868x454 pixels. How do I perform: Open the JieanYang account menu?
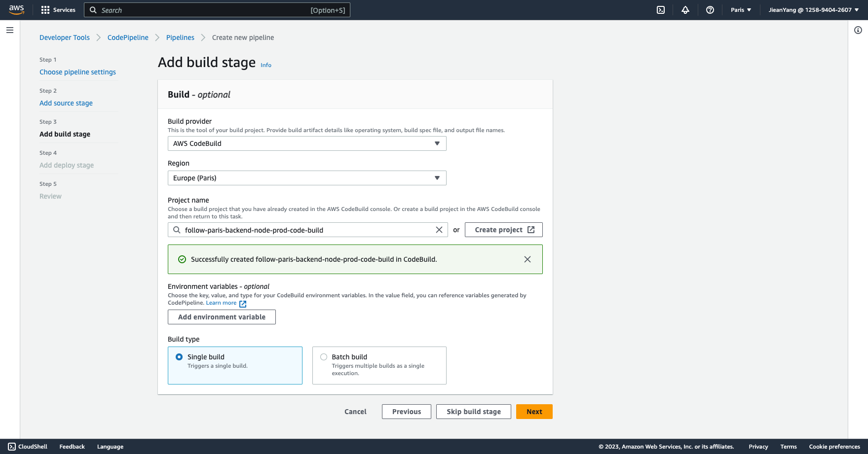click(813, 10)
